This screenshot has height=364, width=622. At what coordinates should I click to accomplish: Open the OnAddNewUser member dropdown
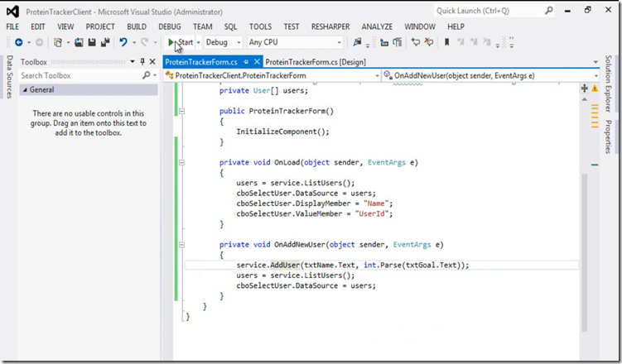click(490, 75)
